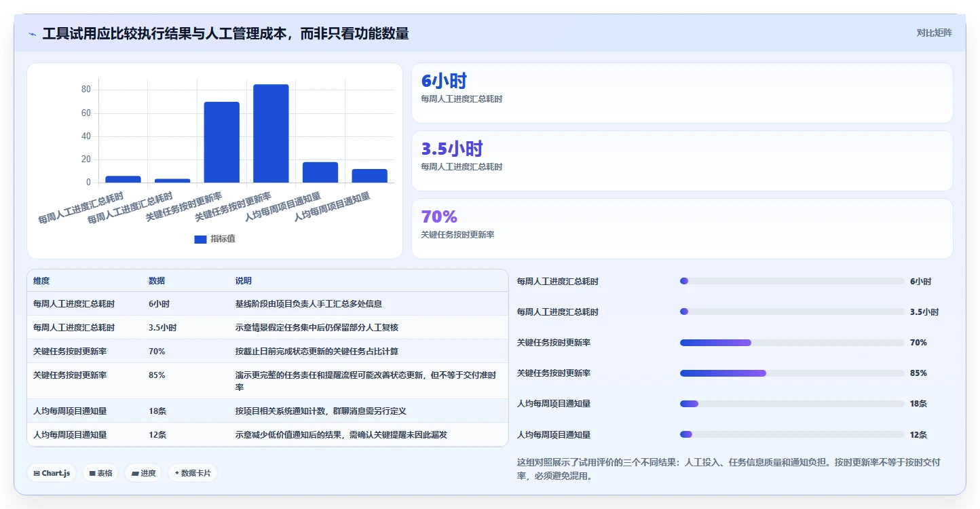
Task: Click the Chart.js chip
Action: (52, 473)
